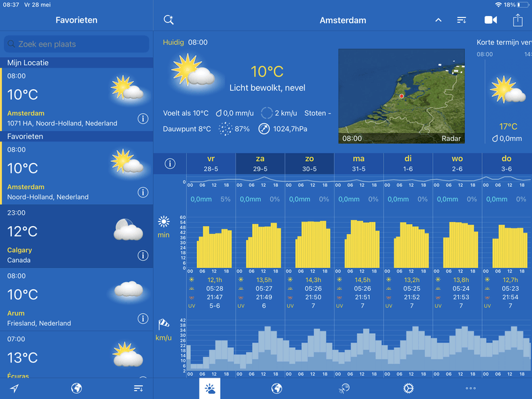Select the Écuras favorite at 13°C
Viewport: 532px width, 399px height.
[x=76, y=354]
